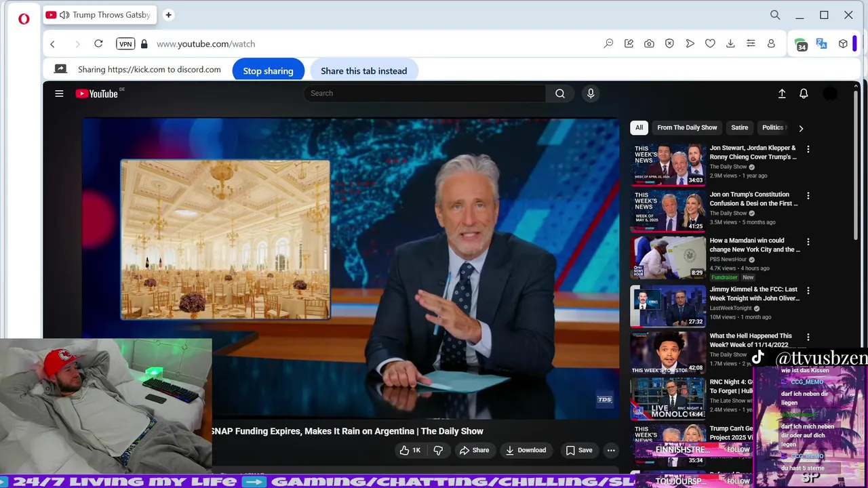The width and height of the screenshot is (868, 488).
Task: Open the edit/notes pencil icon in the toolbar
Action: coord(629,43)
